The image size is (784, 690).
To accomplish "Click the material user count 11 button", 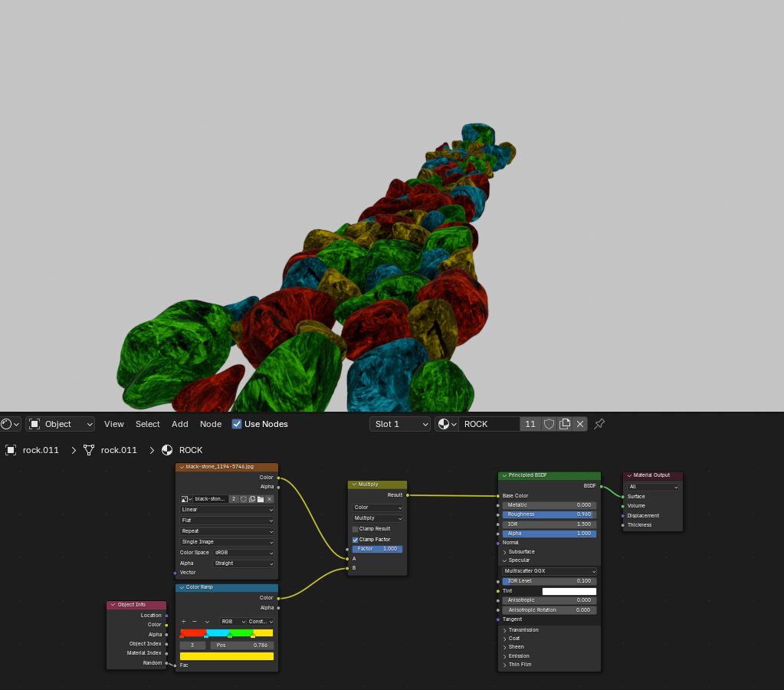I will point(530,424).
